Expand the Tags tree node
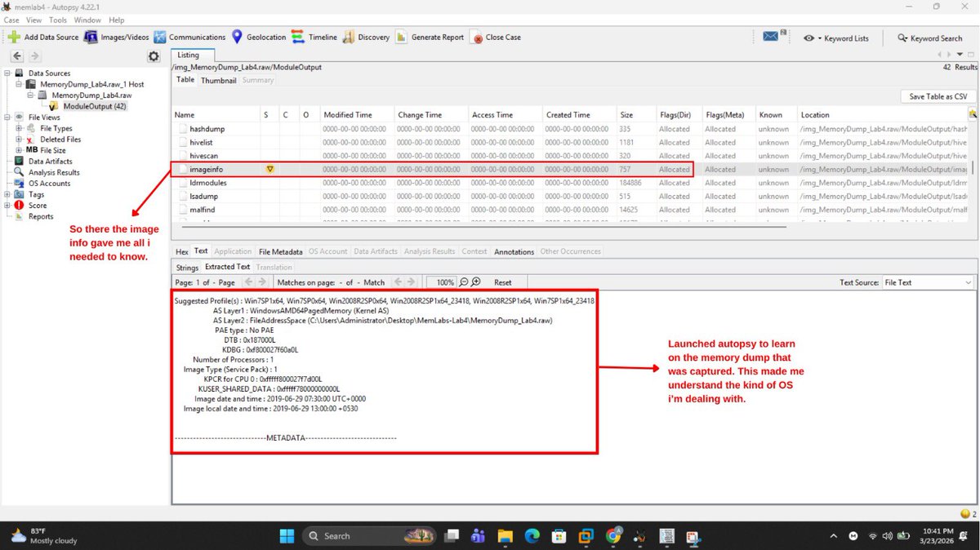Image resolution: width=980 pixels, height=550 pixels. point(8,194)
